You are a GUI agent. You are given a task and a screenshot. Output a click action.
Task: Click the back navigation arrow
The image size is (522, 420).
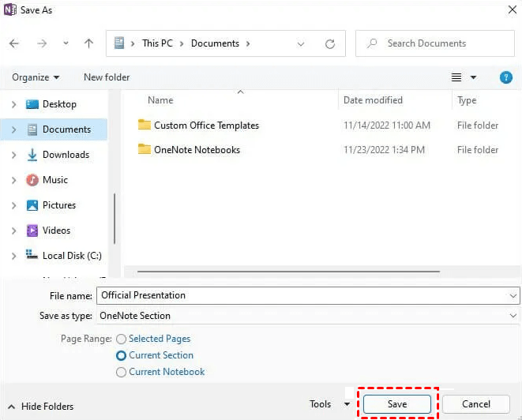pos(14,43)
